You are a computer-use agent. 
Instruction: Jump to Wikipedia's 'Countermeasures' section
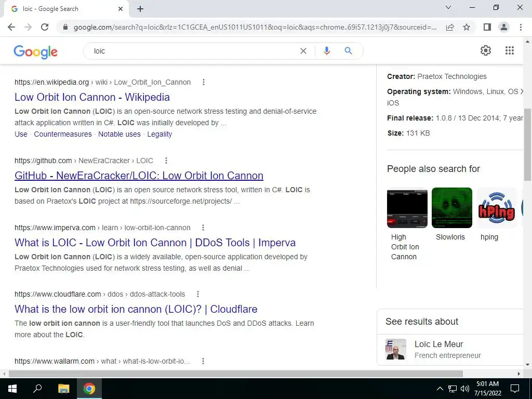(x=63, y=134)
